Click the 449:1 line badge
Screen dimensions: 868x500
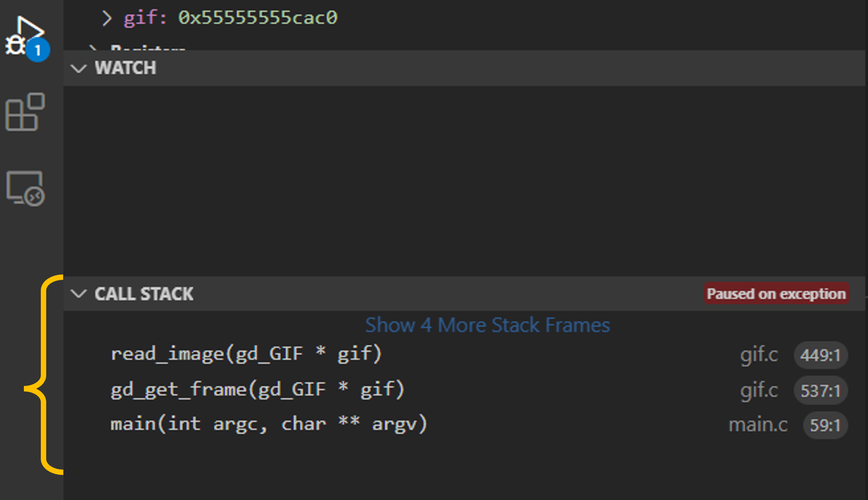pos(820,355)
